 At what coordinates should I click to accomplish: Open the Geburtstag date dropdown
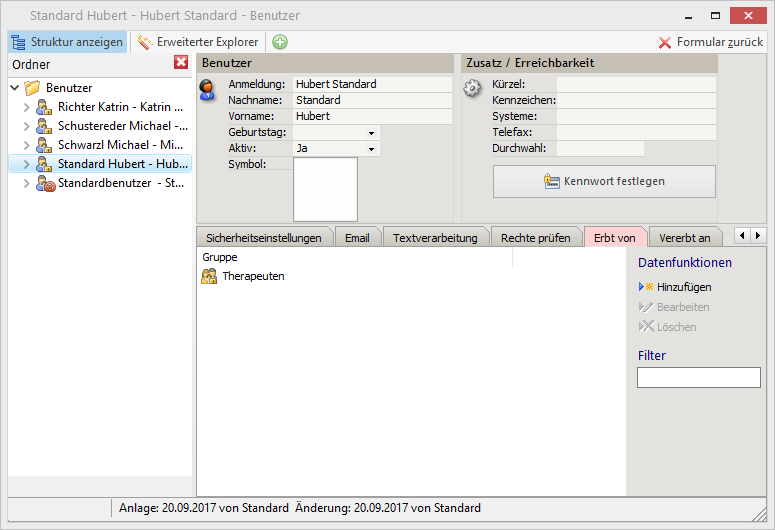[371, 133]
